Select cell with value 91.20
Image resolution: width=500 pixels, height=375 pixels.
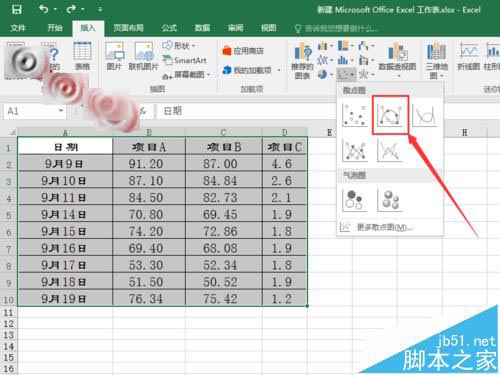click(x=149, y=163)
